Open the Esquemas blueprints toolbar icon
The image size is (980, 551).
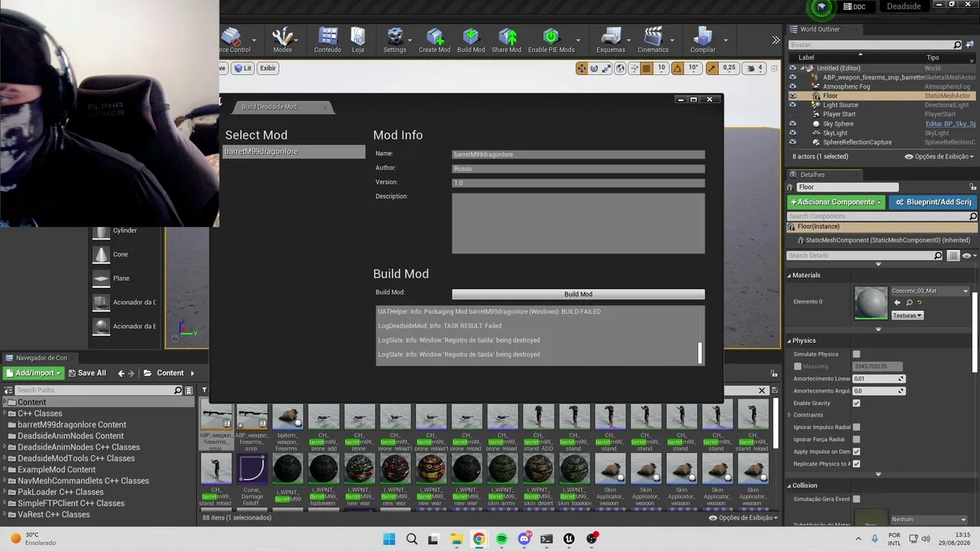point(610,40)
